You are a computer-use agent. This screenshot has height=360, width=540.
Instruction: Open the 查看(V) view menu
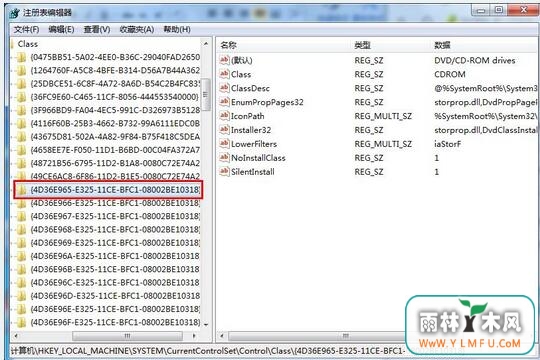[x=97, y=30]
